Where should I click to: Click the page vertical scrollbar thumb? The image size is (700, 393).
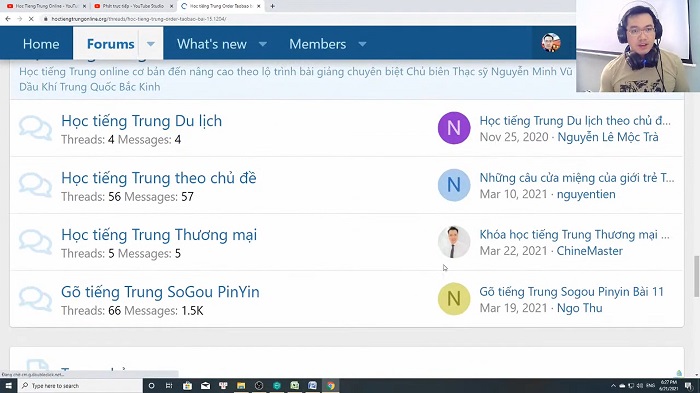696,276
